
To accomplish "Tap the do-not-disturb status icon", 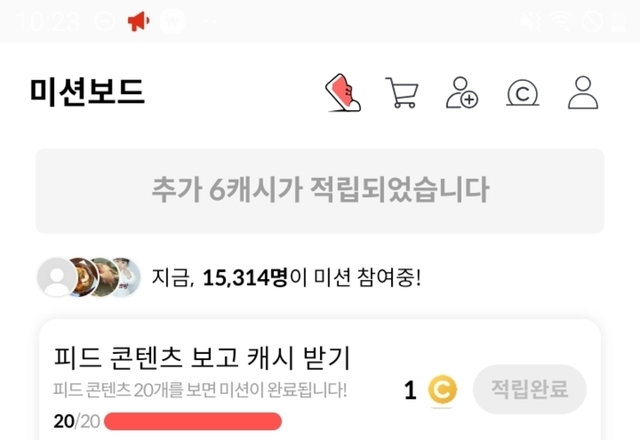I will [x=104, y=21].
